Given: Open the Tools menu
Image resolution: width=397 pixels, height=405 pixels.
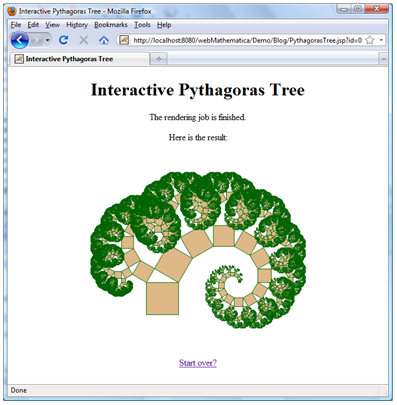Looking at the screenshot, I should point(142,25).
